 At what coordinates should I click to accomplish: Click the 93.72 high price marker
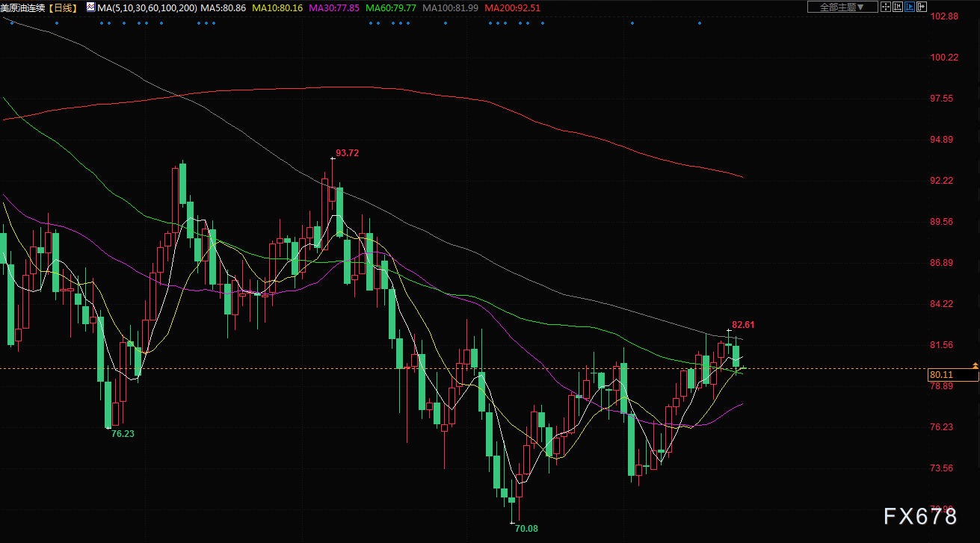tap(347, 153)
